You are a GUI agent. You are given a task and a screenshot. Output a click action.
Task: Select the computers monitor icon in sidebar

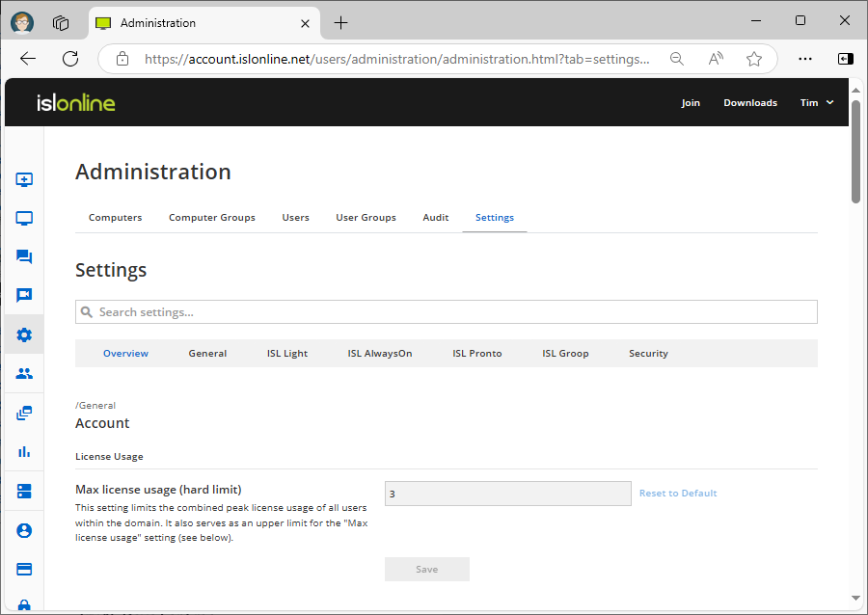pos(24,218)
